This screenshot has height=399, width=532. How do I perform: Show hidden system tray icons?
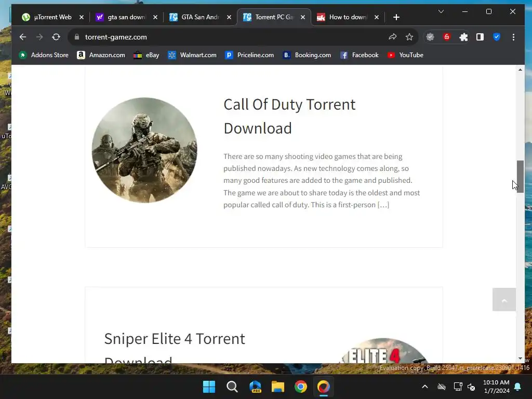(x=425, y=387)
